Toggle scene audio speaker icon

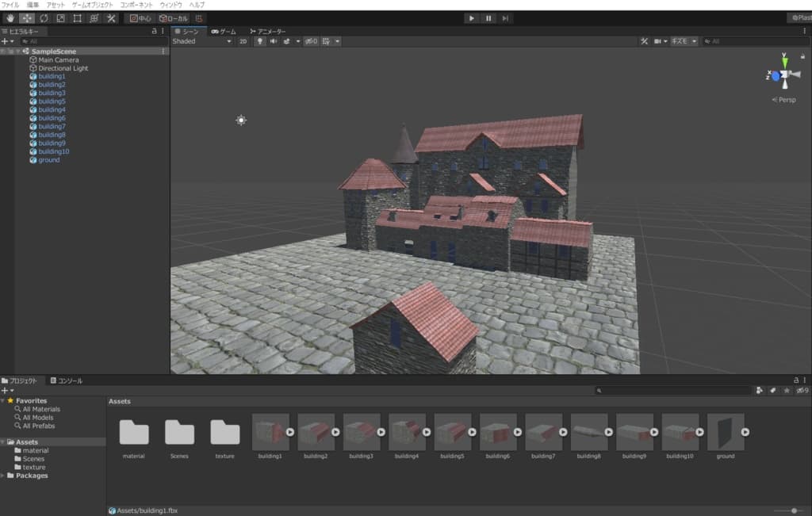pyautogui.click(x=274, y=41)
